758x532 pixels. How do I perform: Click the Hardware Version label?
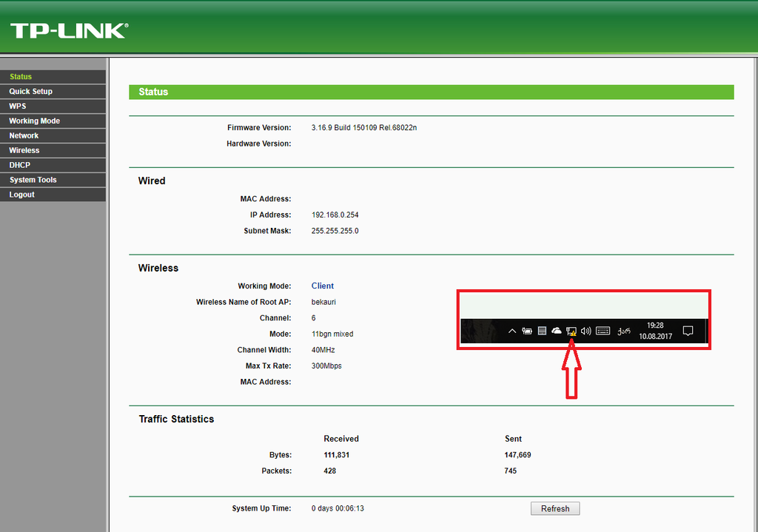point(258,144)
